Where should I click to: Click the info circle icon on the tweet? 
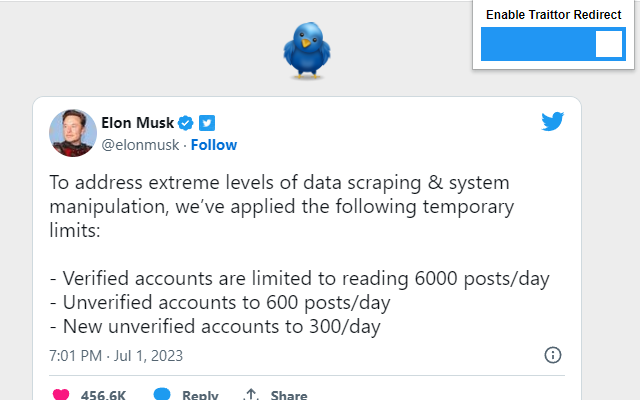552,355
